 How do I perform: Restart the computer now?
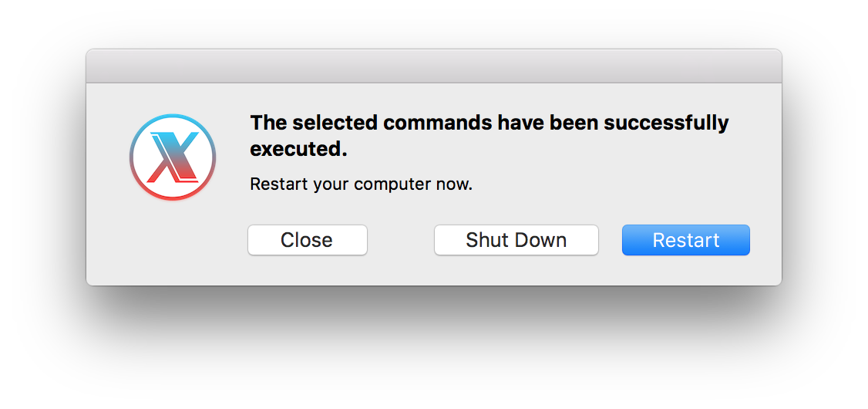point(686,240)
